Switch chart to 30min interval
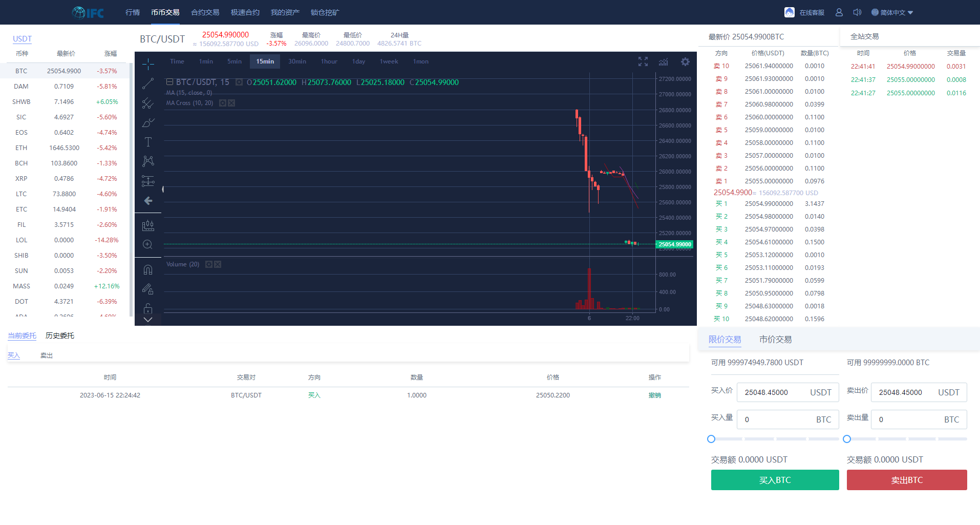Screen dimensions: 980x525 (x=297, y=61)
